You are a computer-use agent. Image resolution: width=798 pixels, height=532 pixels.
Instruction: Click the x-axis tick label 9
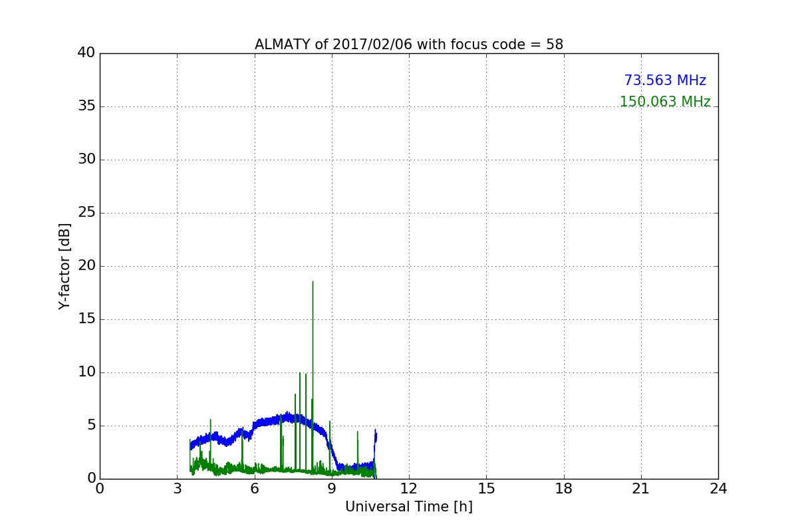pos(332,488)
